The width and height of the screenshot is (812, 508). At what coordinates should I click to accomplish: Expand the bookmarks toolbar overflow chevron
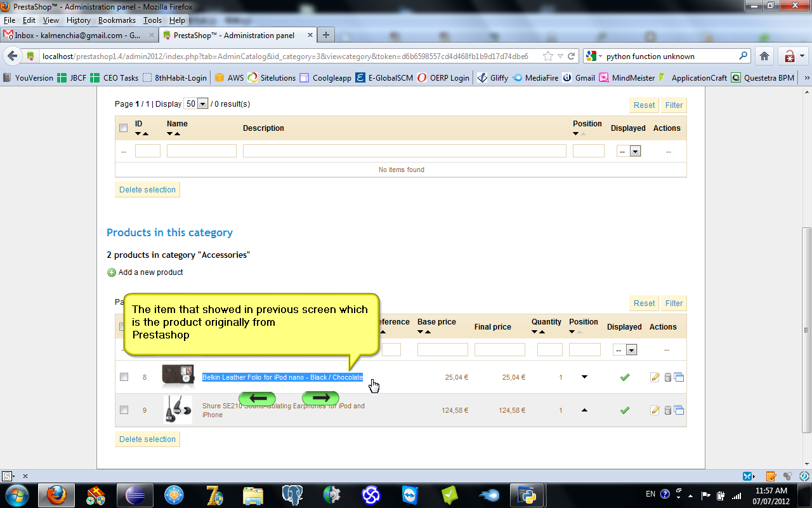click(806, 77)
